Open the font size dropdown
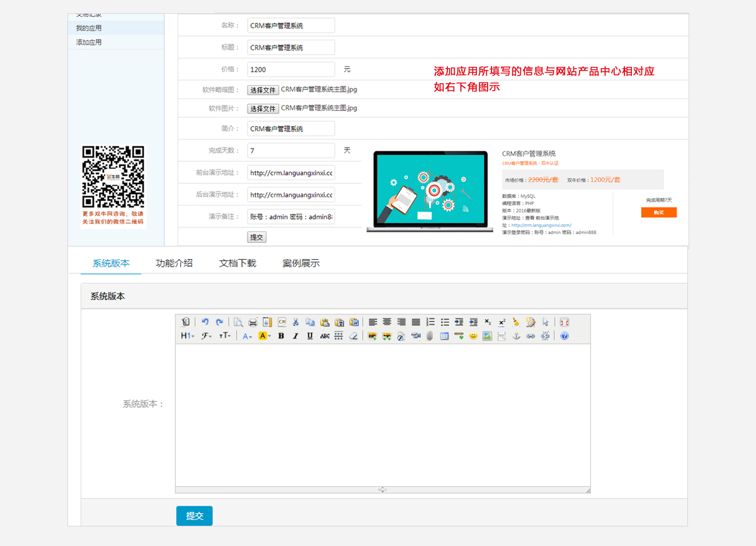This screenshot has height=546, width=756. (225, 336)
